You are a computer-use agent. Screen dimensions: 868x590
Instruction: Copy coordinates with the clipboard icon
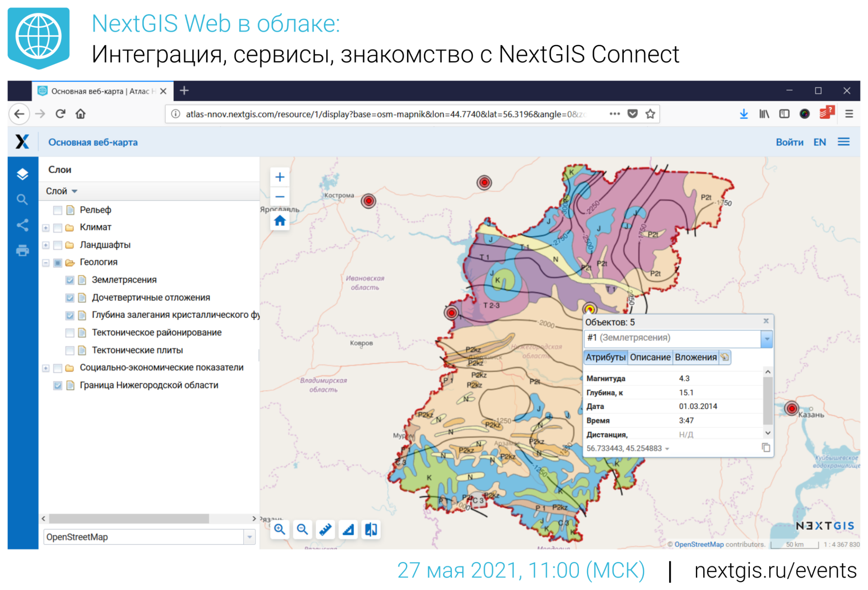765,448
